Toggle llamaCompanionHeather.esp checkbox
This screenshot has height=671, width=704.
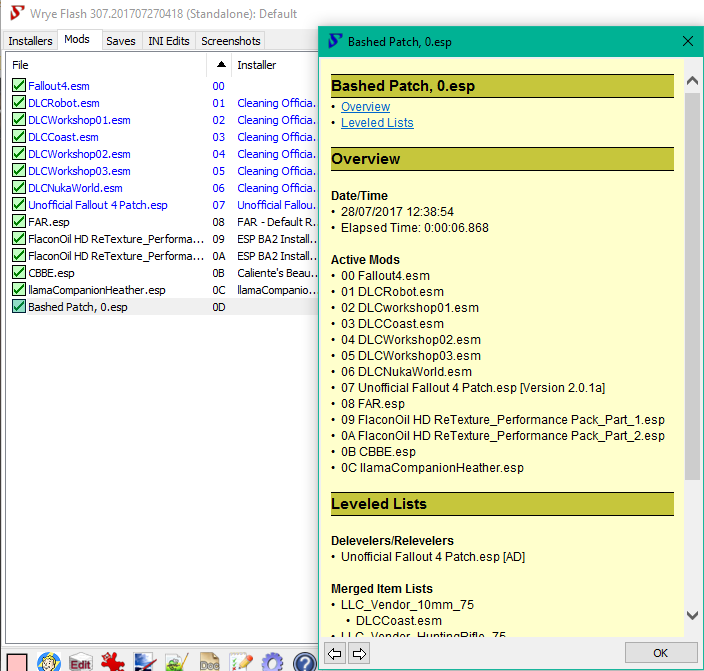point(18,290)
